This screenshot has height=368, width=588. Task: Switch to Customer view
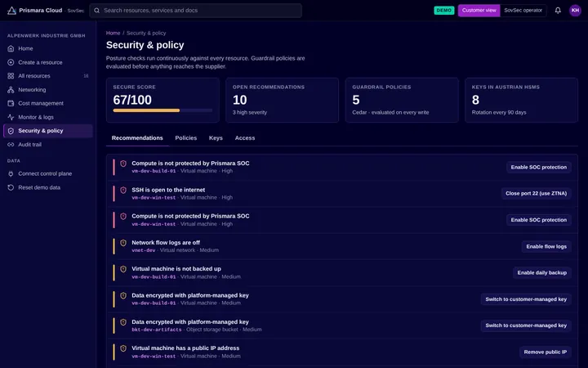click(x=479, y=11)
